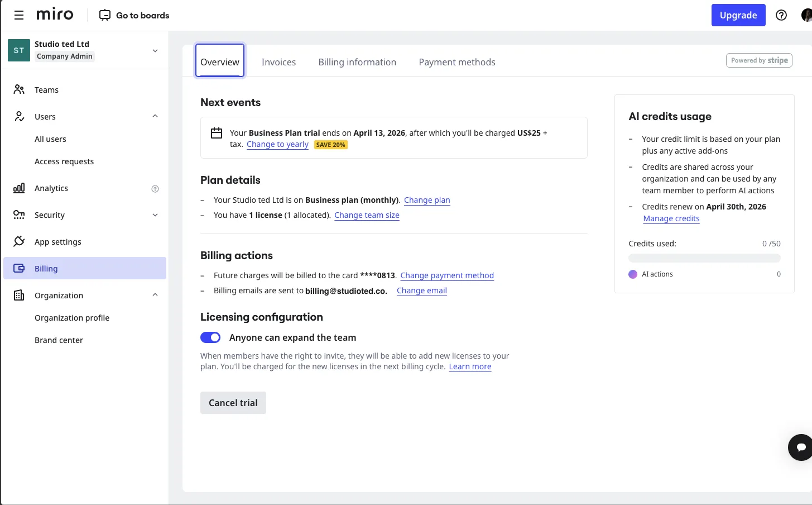812x505 pixels.
Task: Click the card number ****0813 text
Action: pyautogui.click(x=377, y=275)
